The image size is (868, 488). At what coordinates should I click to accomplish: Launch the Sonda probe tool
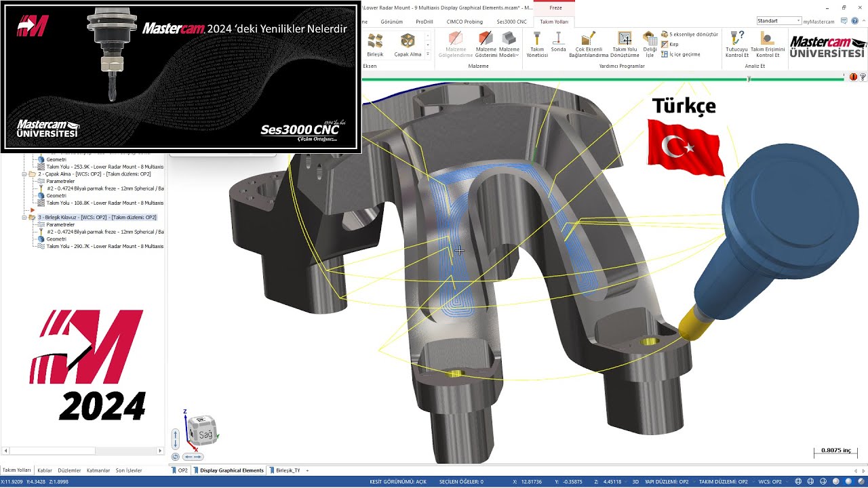click(558, 42)
